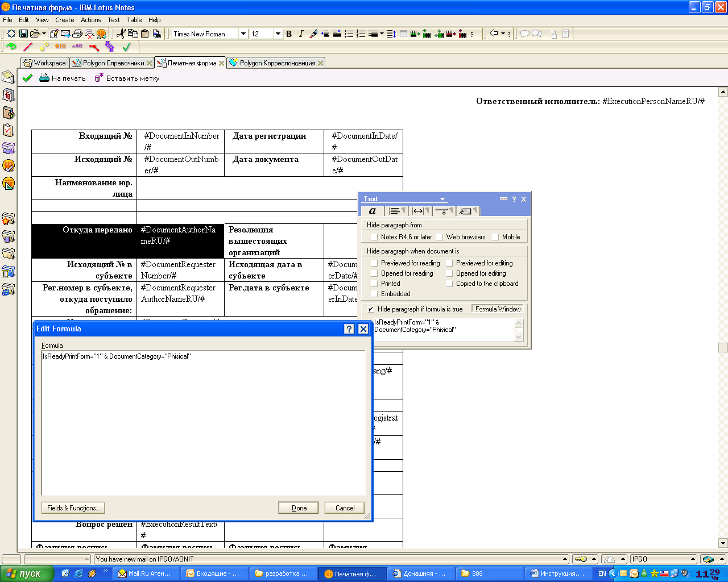Expand the open-folder toolbar dropdown arrow
Screen dimensions: 728x582
coord(44,34)
